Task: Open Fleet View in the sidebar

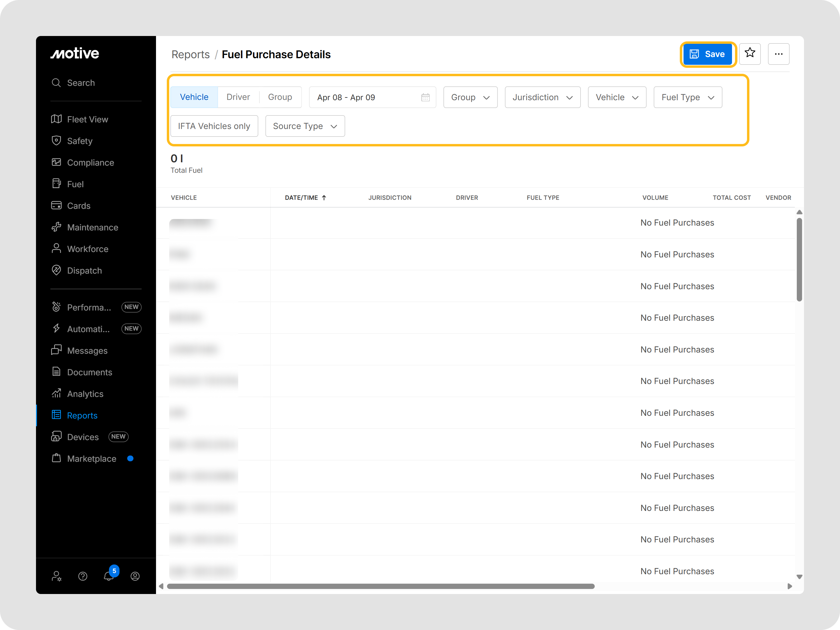Action: pos(87,119)
